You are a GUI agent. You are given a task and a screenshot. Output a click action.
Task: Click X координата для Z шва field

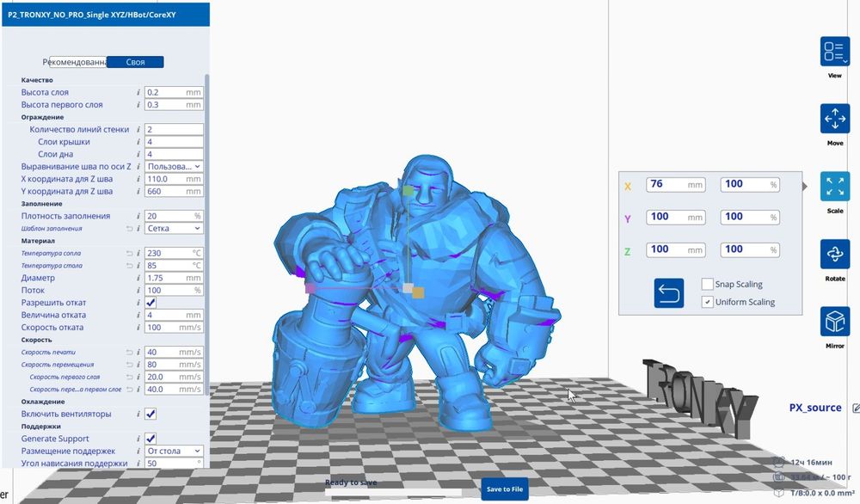174,179
